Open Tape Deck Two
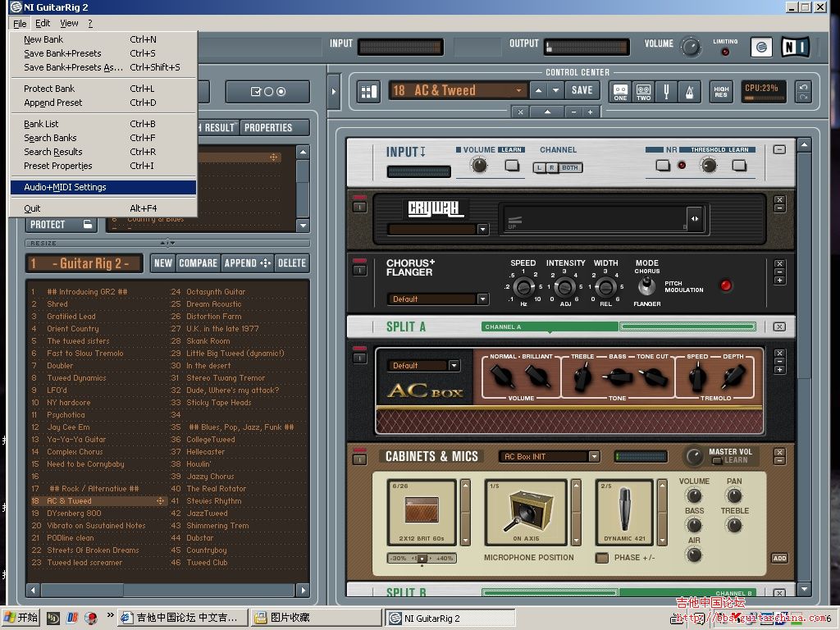Viewport: 840px width, 630px height. [644, 91]
